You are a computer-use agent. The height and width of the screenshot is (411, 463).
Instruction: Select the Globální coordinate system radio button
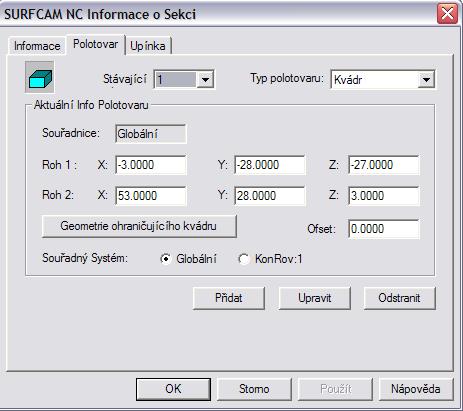point(166,259)
